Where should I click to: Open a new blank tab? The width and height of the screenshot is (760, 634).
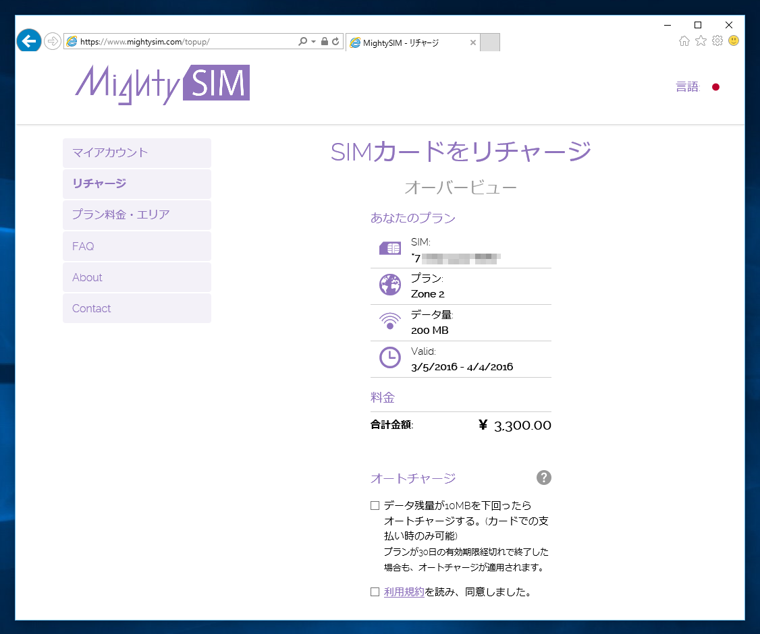click(x=490, y=42)
